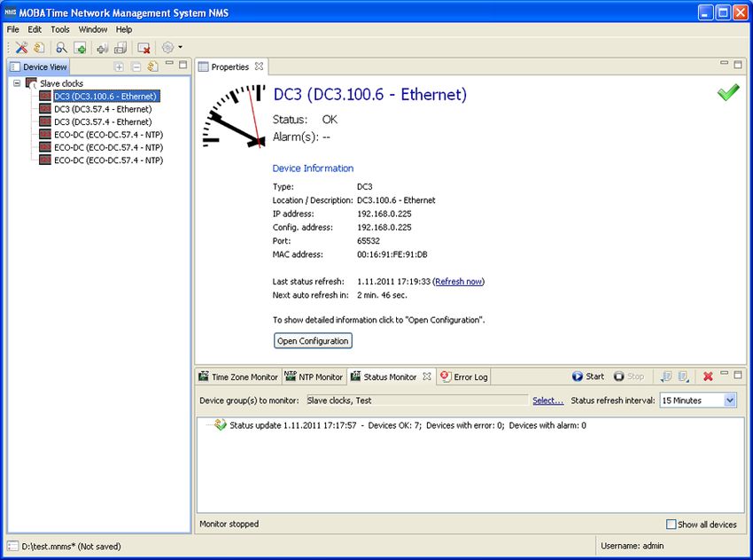Viewport: 753px width, 560px height.
Task: Click the green checkmark status icon
Action: [x=728, y=92]
